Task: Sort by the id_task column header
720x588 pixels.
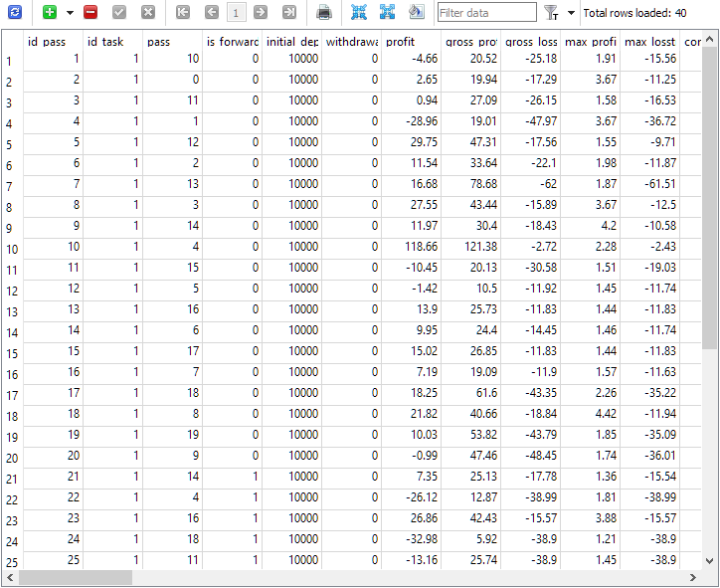Action: click(112, 42)
